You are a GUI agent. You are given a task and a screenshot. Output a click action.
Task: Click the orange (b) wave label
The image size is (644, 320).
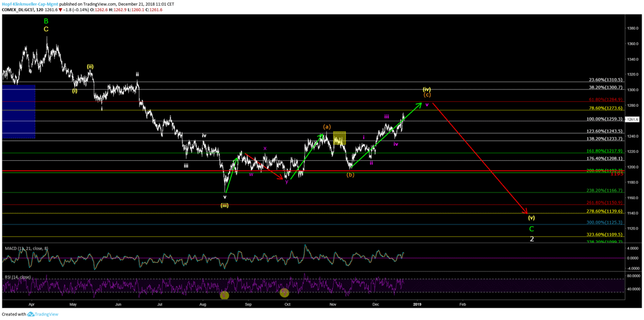click(350, 175)
